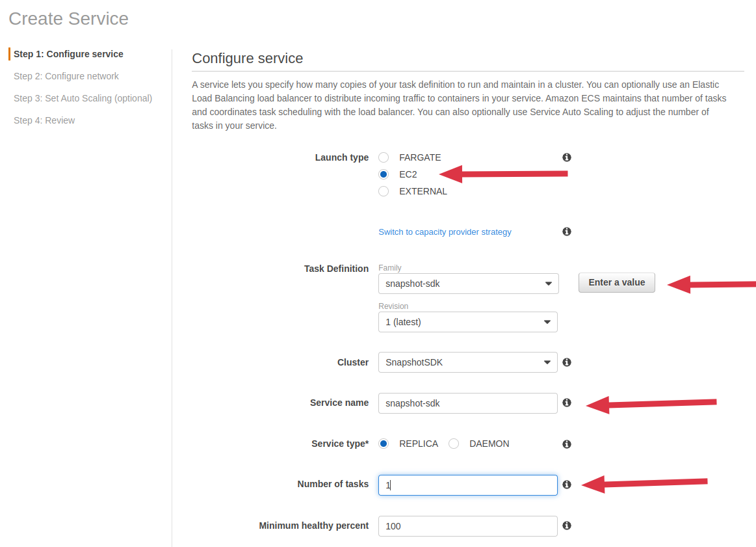Click the info icon beside Number of tasks
The width and height of the screenshot is (756, 547).
pos(567,485)
